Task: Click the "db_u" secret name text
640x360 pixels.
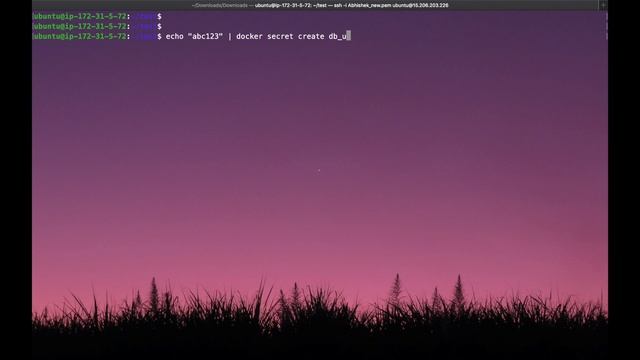Action: [338, 36]
